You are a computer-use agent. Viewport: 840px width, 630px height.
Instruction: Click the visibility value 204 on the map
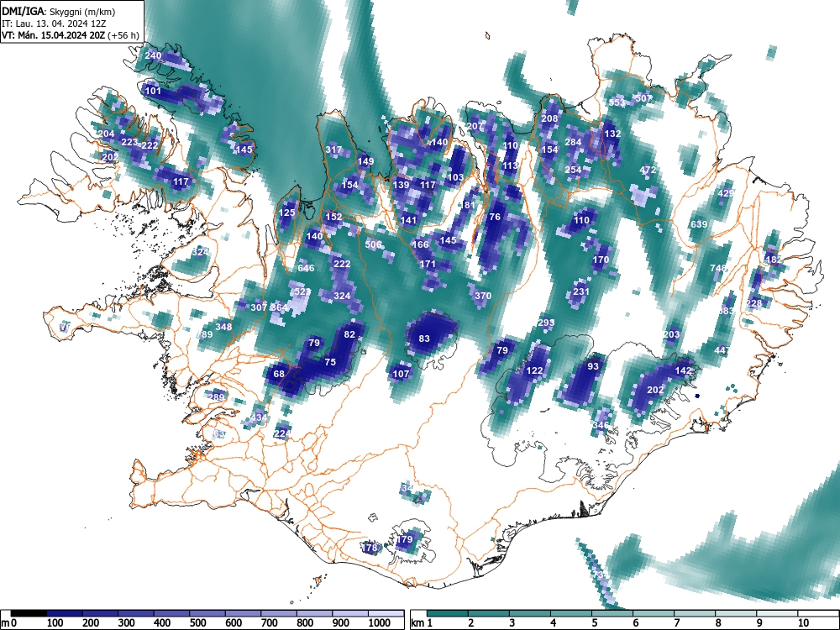click(106, 134)
